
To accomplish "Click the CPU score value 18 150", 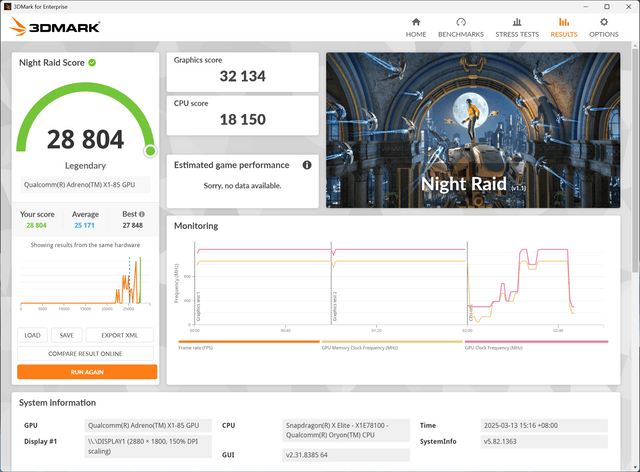I will click(242, 120).
